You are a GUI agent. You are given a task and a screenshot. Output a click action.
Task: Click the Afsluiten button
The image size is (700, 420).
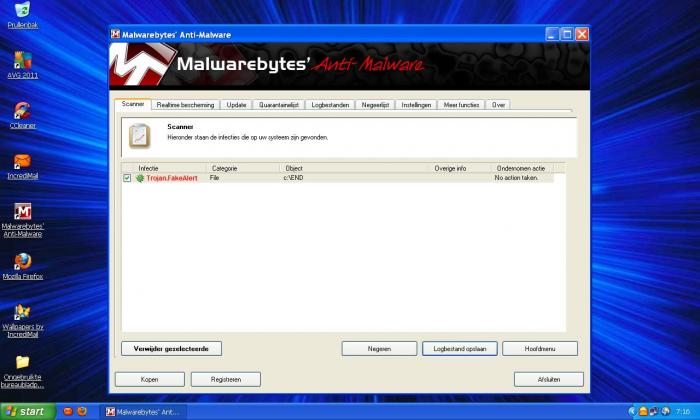point(549,379)
